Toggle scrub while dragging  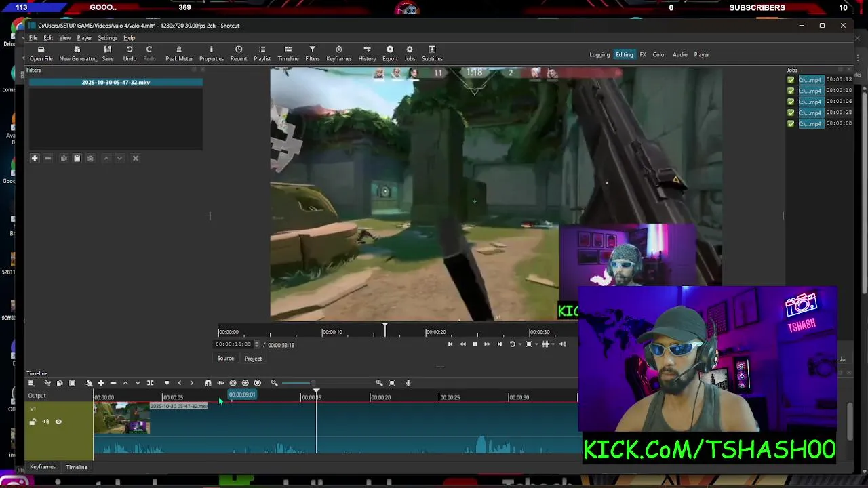point(220,383)
